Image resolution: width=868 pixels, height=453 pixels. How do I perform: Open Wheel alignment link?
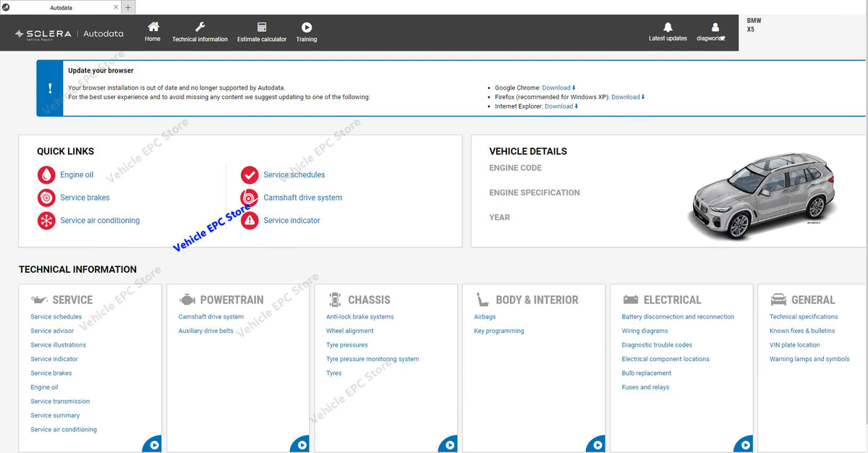tap(350, 331)
